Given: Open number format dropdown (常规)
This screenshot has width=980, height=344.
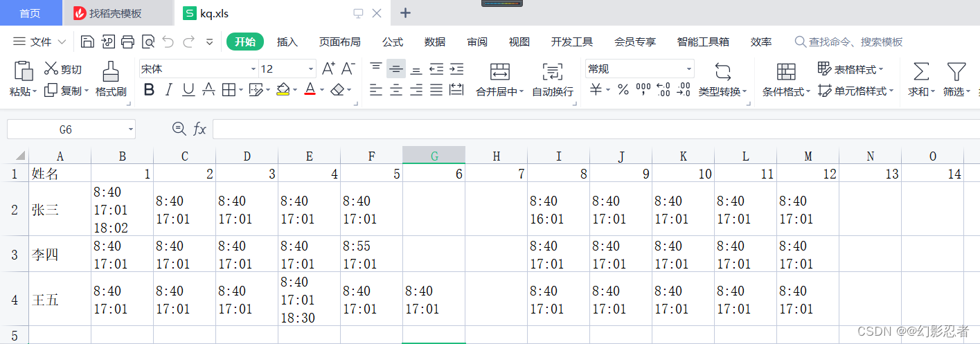Looking at the screenshot, I should click(x=688, y=69).
